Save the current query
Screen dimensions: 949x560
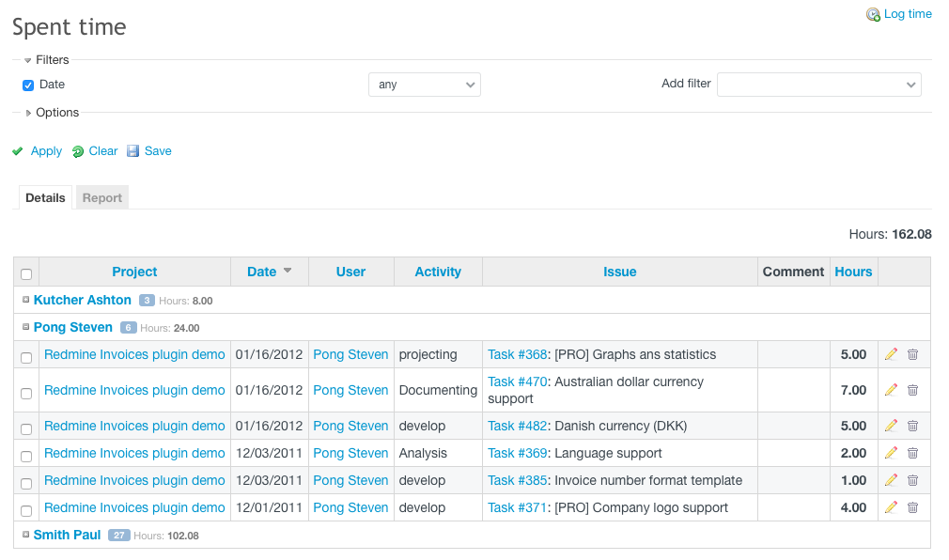coord(157,150)
